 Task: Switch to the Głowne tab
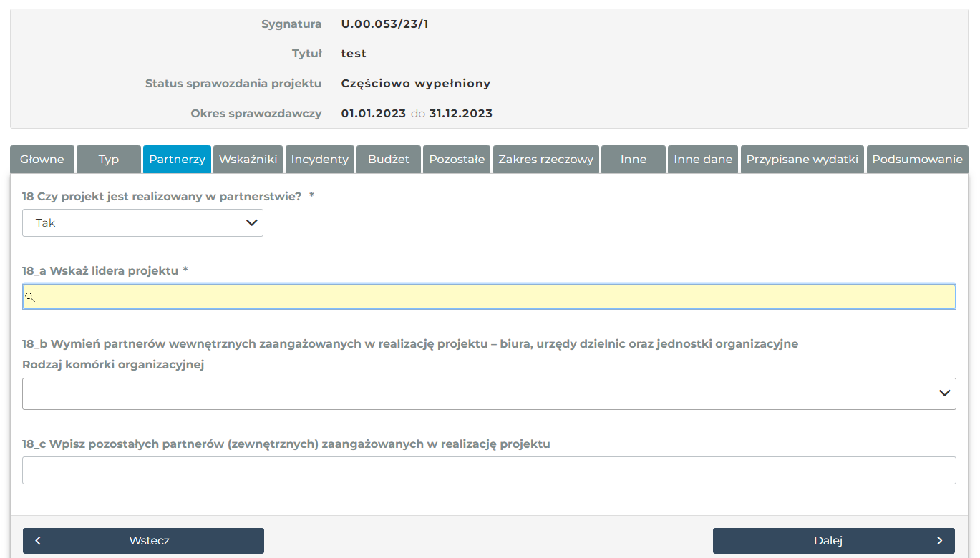click(x=42, y=160)
